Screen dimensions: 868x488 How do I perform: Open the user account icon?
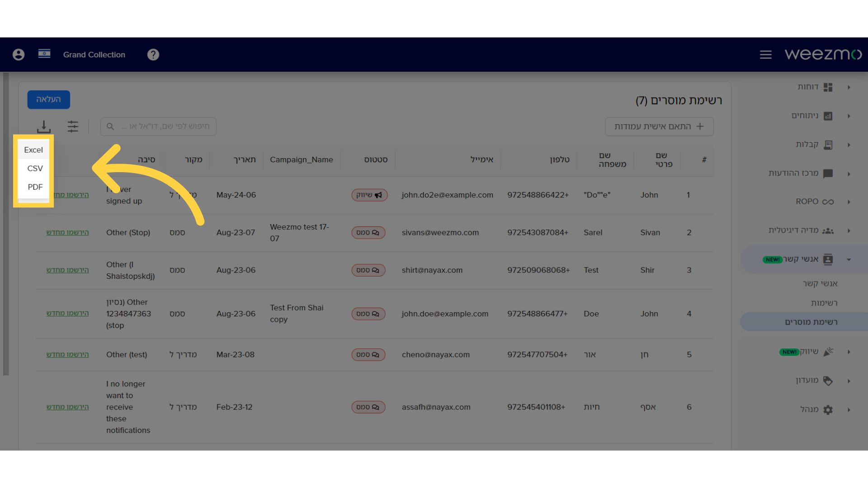click(x=19, y=55)
